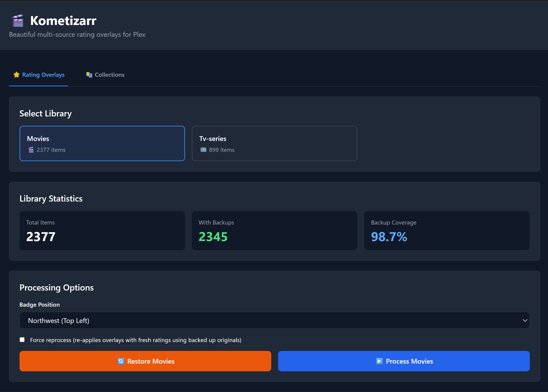548x392 pixels.
Task: Enable the Force reprocess checkbox
Action: point(22,340)
